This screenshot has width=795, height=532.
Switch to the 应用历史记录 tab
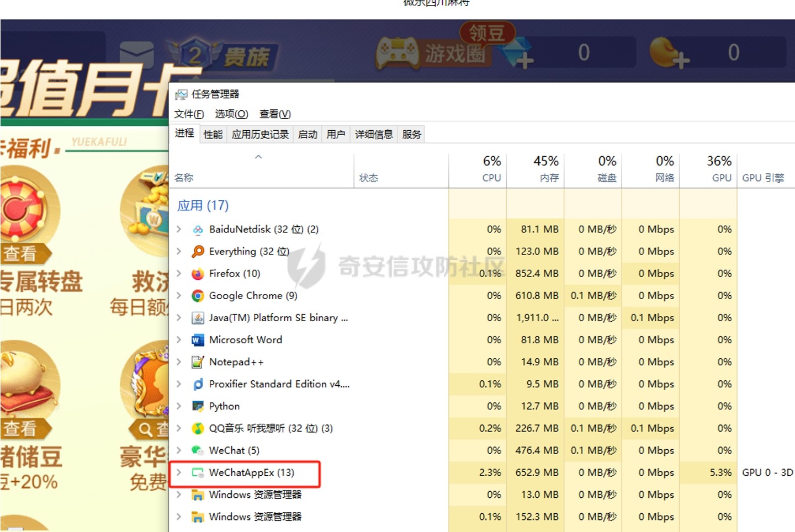(260, 135)
